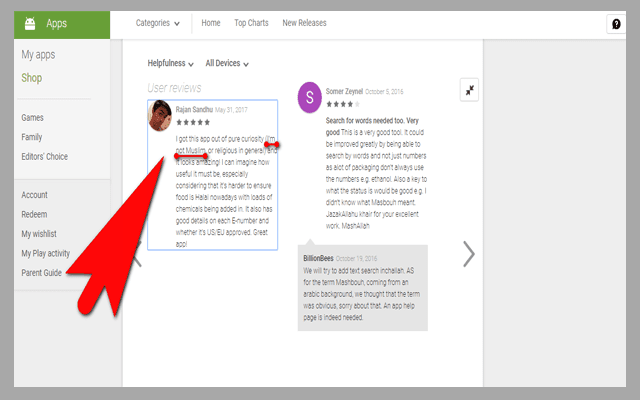Go to next reviews with right chevron
This screenshot has height=400, width=640.
click(468, 254)
